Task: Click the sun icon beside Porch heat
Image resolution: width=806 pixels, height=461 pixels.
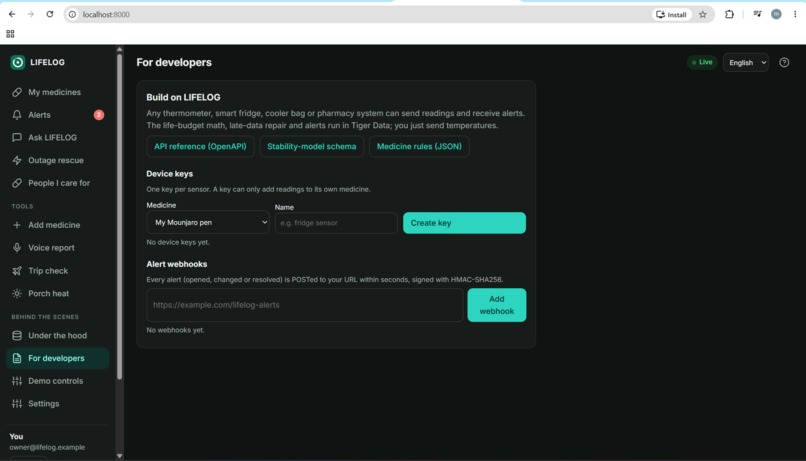Action: click(x=17, y=293)
